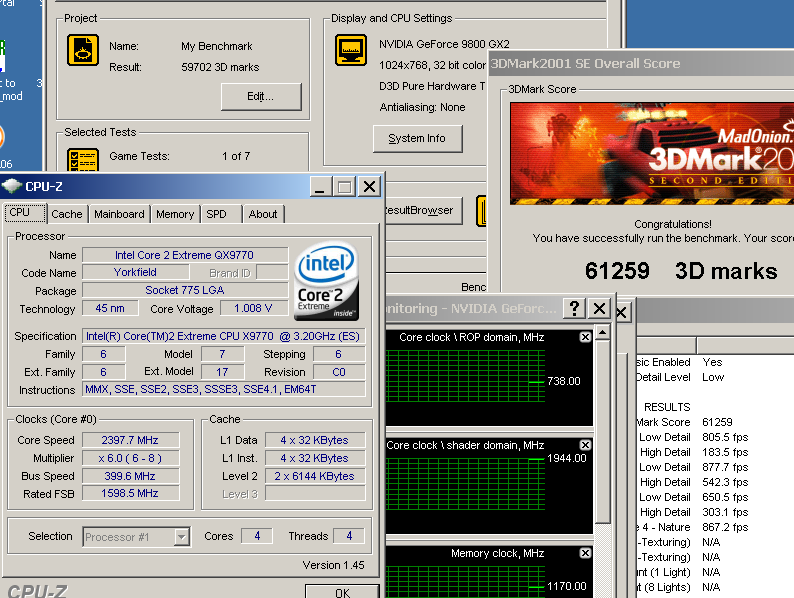Click the L1 Data cache value
The height and width of the screenshot is (598, 794).
315,440
